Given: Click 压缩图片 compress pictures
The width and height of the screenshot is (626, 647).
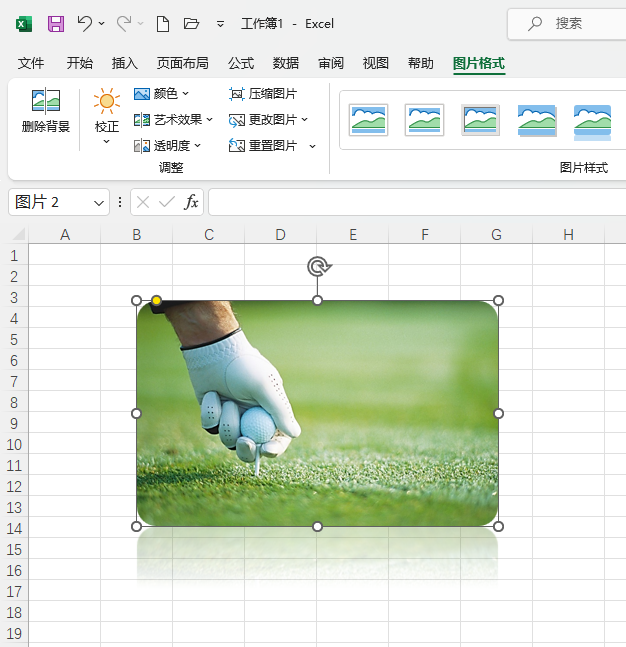Looking at the screenshot, I should (263, 94).
